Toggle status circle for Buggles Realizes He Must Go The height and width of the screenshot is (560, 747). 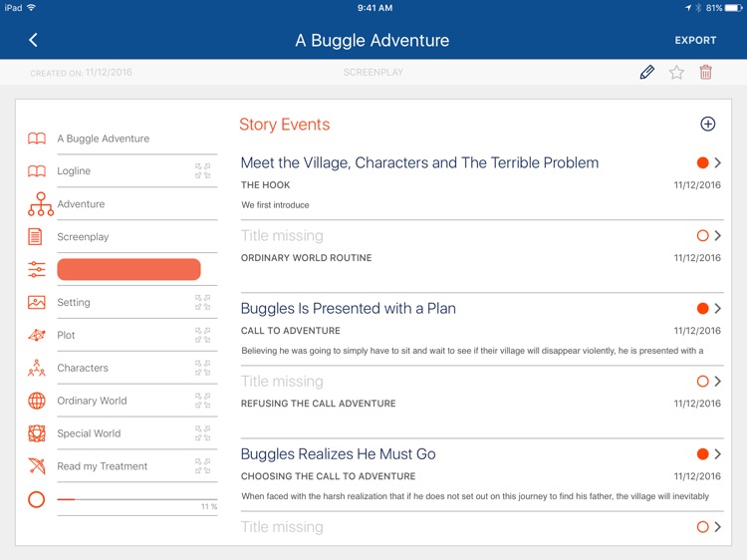pyautogui.click(x=702, y=453)
